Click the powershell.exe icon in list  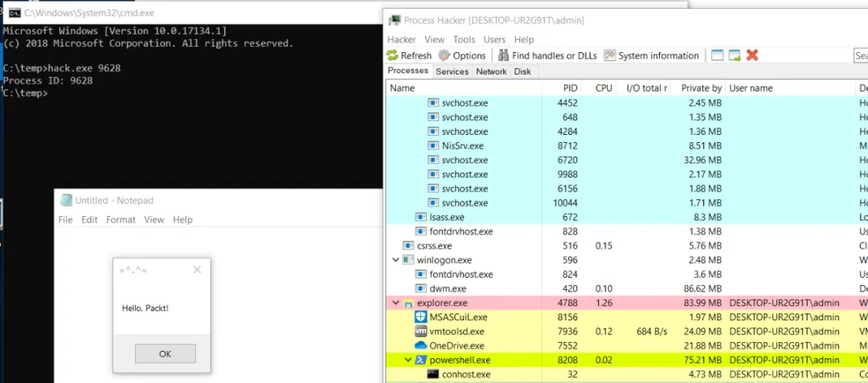[x=421, y=361]
